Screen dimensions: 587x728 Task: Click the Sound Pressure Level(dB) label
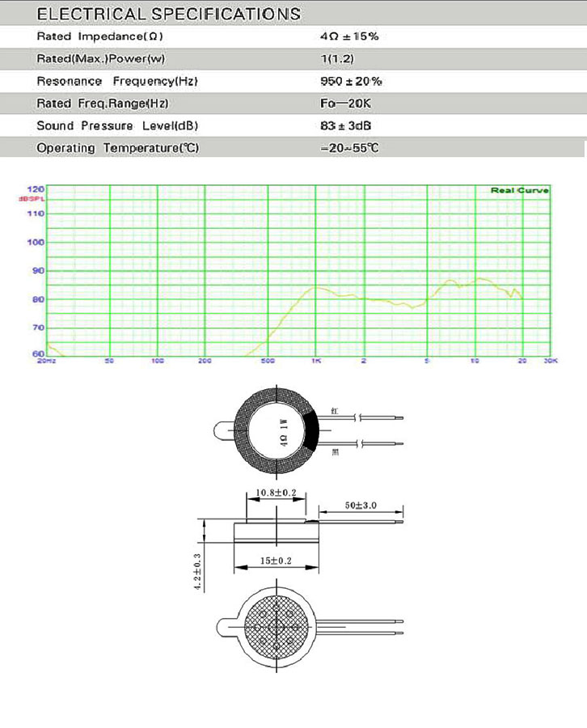coord(117,126)
